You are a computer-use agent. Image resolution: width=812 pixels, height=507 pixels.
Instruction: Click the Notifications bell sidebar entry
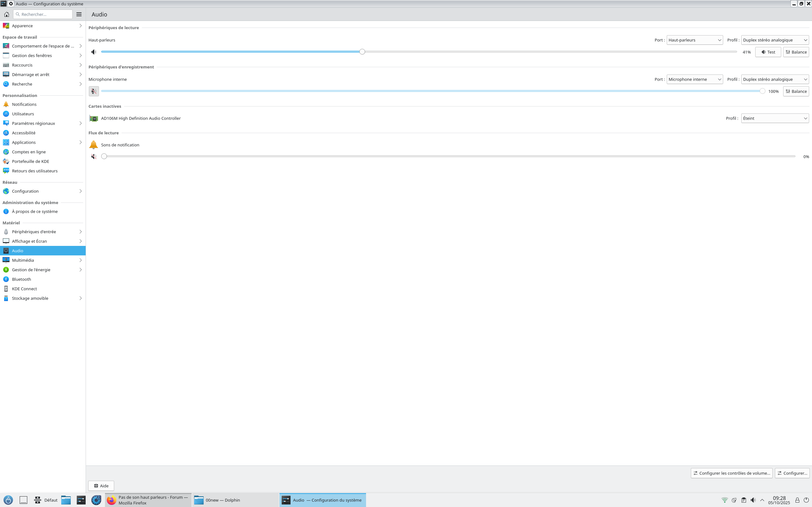(x=24, y=104)
